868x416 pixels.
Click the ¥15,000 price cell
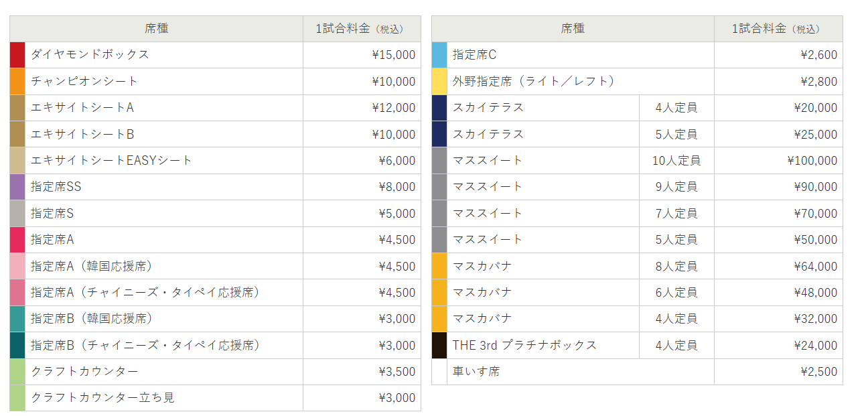point(393,55)
